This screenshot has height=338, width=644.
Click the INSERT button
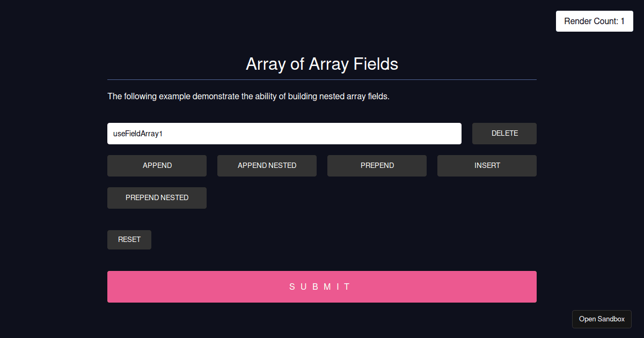tap(487, 166)
